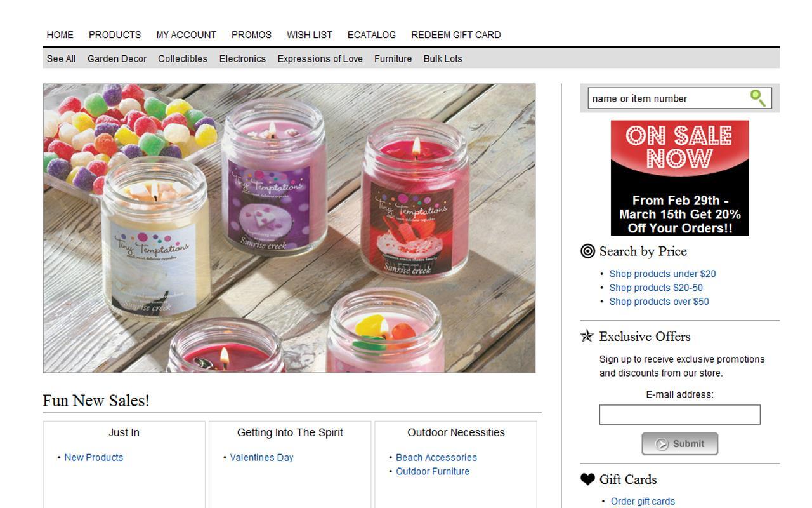Click the candle jars hero image
This screenshot has height=508, width=812.
point(289,228)
